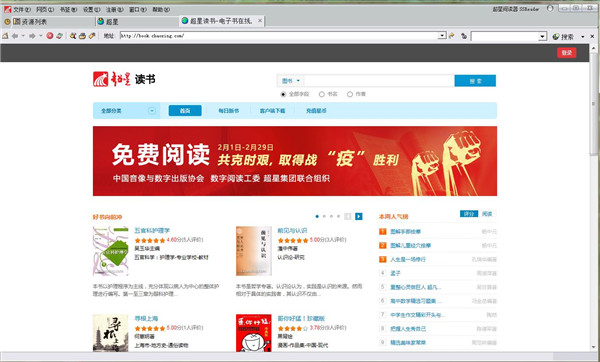The height and width of the screenshot is (362, 600).
Task: Open the 文件 menu
Action: pos(21,9)
